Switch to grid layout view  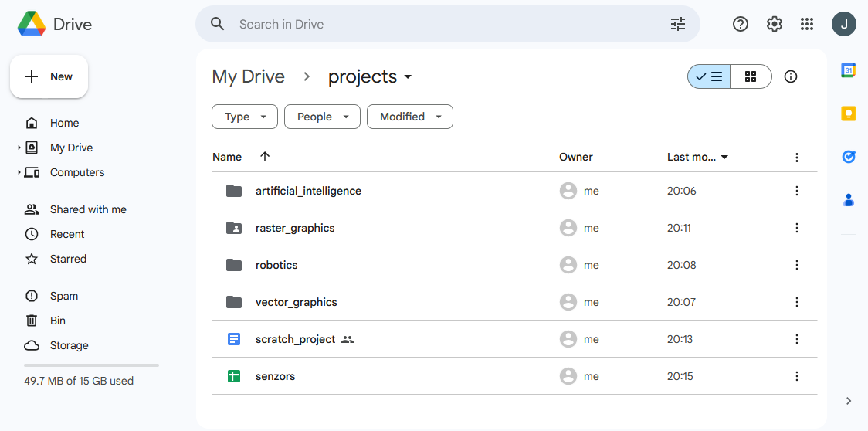tap(750, 76)
